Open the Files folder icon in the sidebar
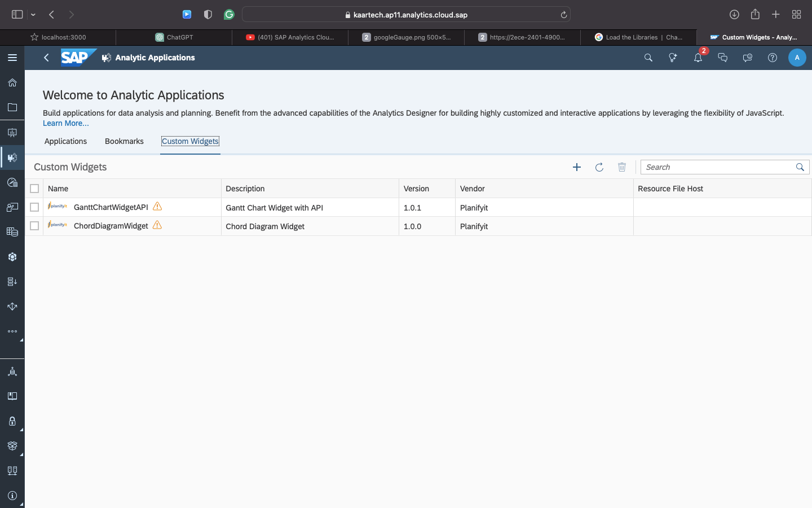Screen dimensions: 812x508 pos(12,107)
